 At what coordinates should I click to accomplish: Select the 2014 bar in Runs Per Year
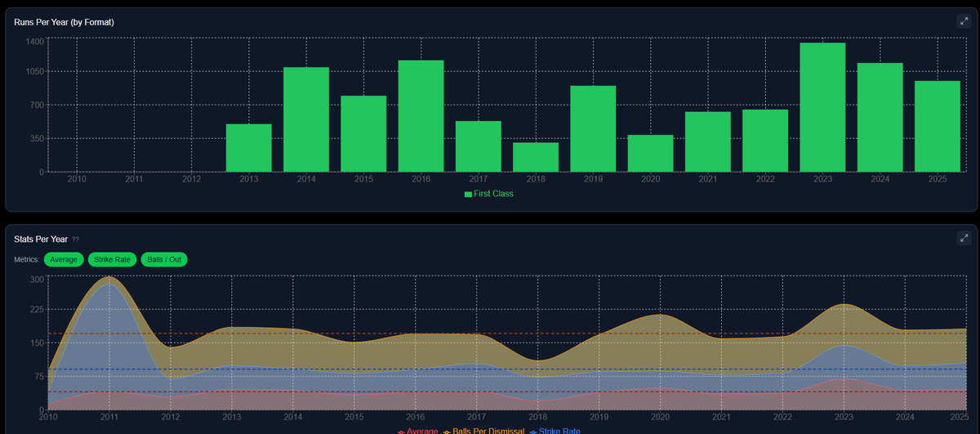click(x=306, y=119)
